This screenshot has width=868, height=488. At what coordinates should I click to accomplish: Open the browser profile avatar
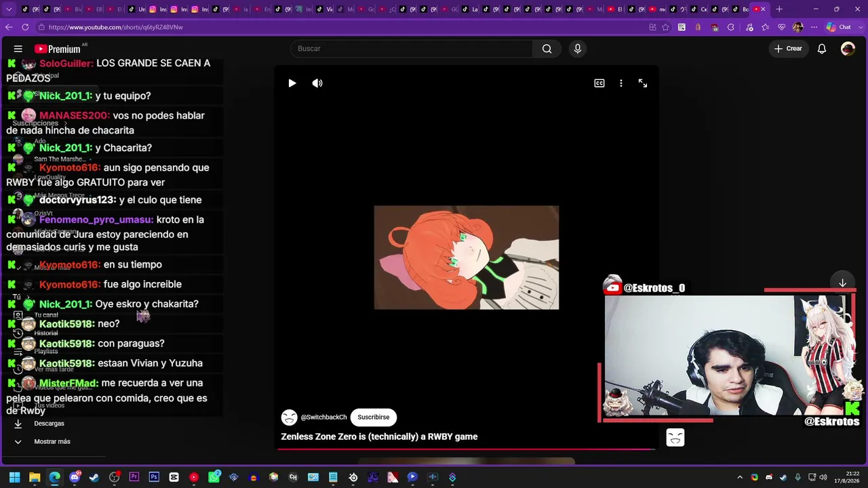(x=797, y=27)
